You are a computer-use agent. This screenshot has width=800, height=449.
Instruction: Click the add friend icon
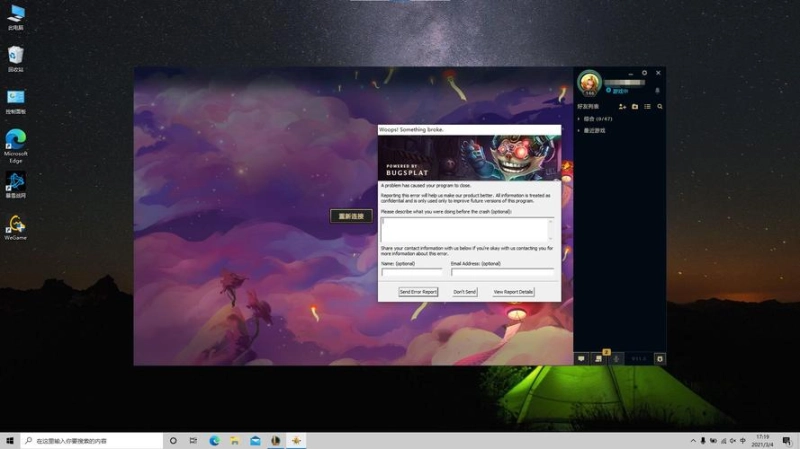(x=622, y=107)
